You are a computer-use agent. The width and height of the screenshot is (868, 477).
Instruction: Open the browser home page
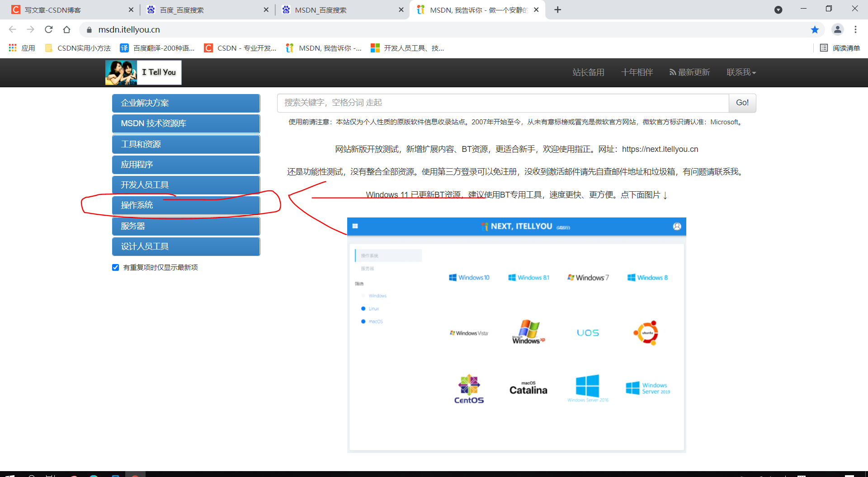point(67,29)
